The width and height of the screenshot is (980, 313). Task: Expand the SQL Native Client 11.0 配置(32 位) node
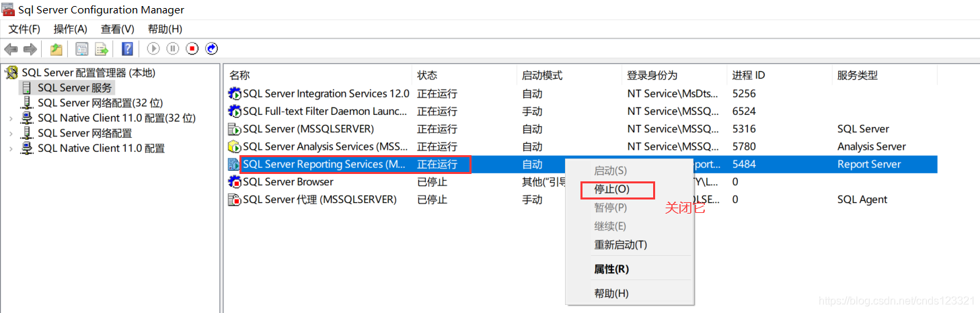click(10, 118)
